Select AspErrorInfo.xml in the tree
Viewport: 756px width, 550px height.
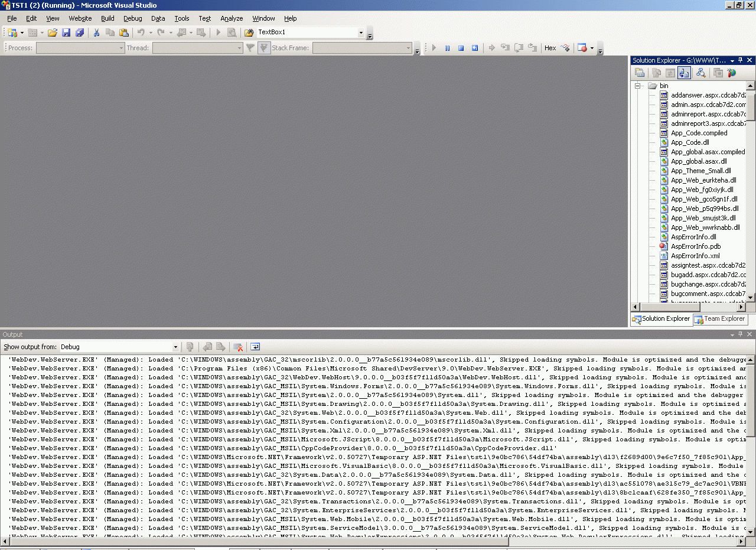tap(695, 256)
